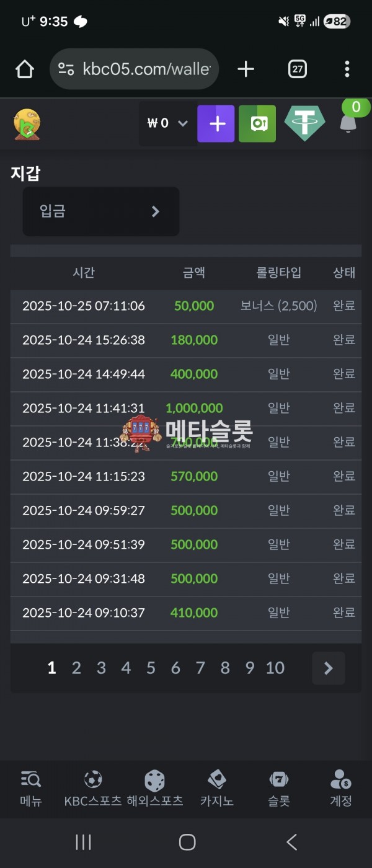Open the green safe vault icon

pos(257,124)
